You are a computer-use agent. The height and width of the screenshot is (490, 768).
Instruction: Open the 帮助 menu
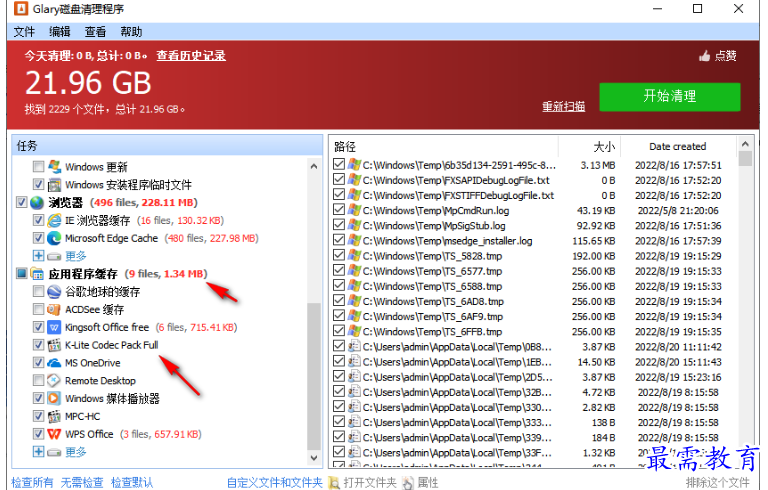point(131,32)
